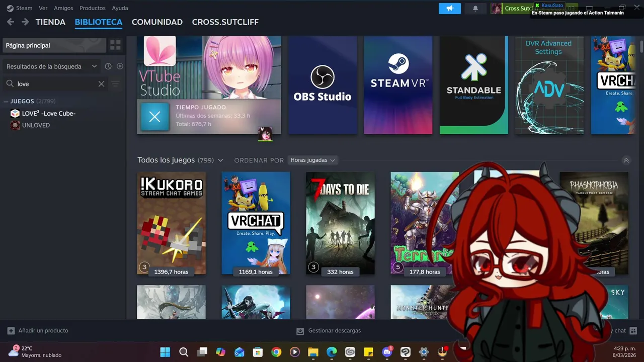Open Discord from the taskbar
The image size is (644, 362).
click(x=387, y=352)
